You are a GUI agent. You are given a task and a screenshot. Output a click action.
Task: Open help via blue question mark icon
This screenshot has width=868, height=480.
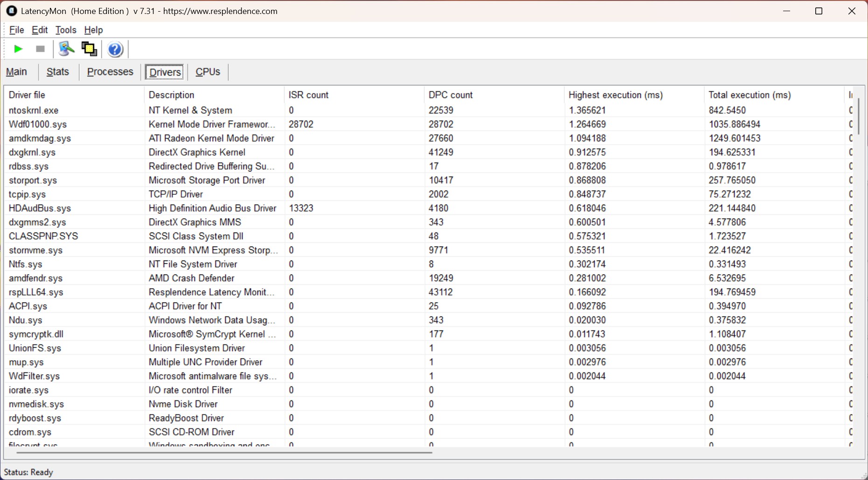point(115,49)
